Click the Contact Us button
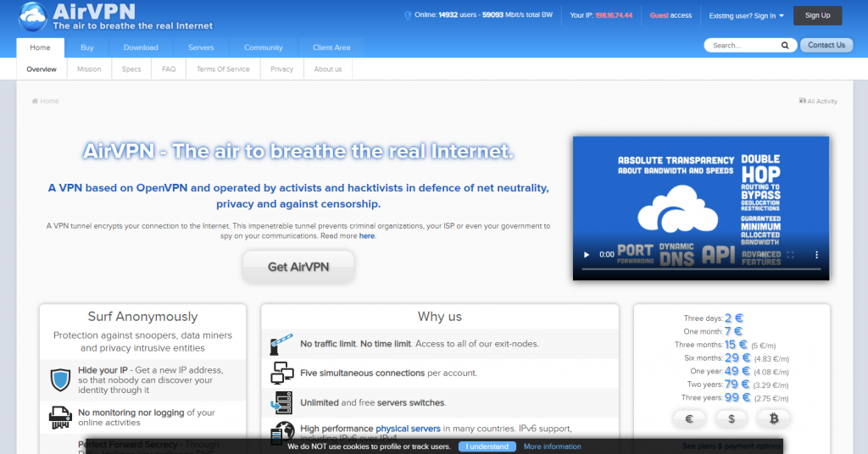Screen dimensions: 868x454 826,46
